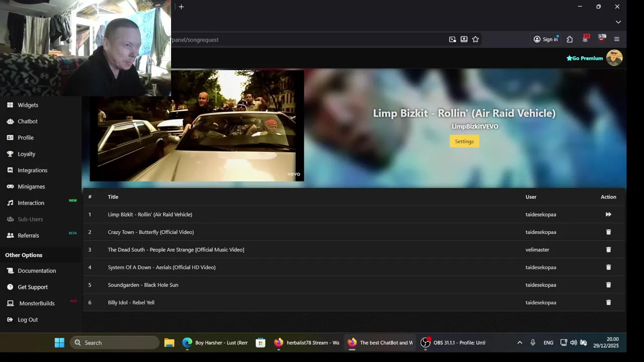This screenshot has height=362, width=644.
Task: Click the Get Support question icon
Action: (10, 287)
